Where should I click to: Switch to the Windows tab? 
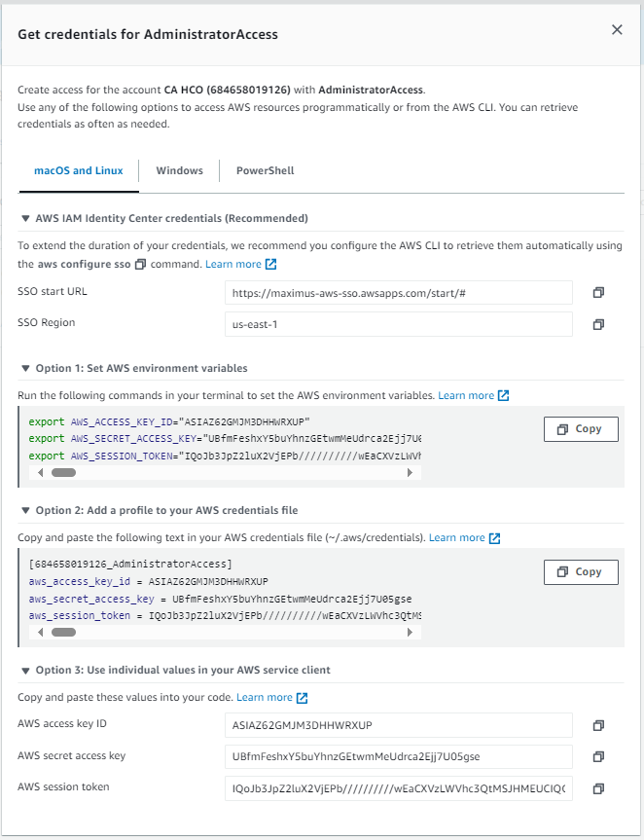click(179, 170)
